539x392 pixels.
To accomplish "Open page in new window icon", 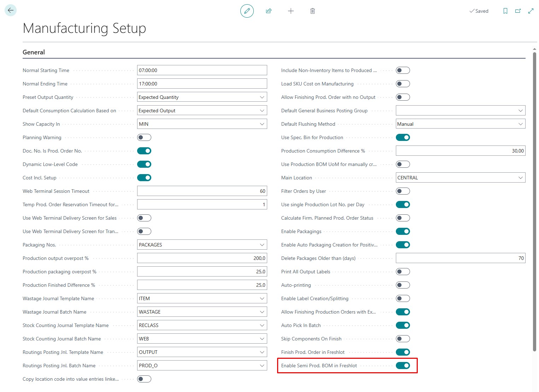I will (x=518, y=11).
